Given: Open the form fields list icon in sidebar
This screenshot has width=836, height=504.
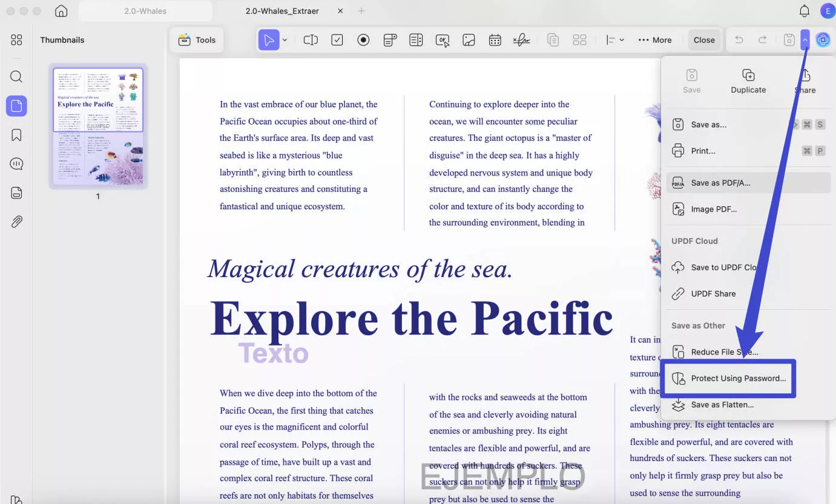Looking at the screenshot, I should pos(16,193).
